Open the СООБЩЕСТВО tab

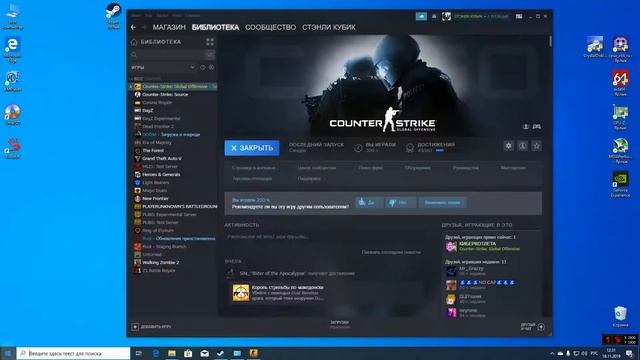pos(270,27)
